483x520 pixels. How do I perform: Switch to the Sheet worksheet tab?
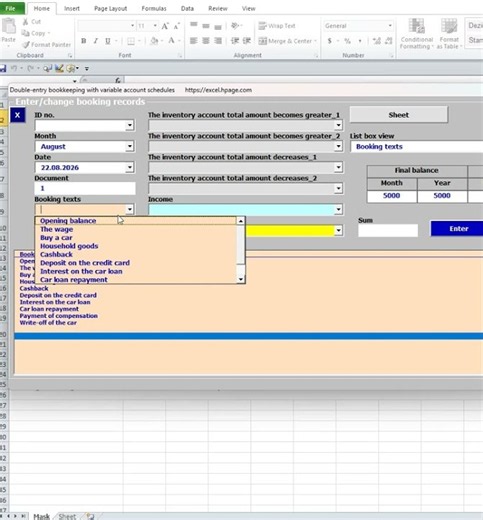(67, 516)
